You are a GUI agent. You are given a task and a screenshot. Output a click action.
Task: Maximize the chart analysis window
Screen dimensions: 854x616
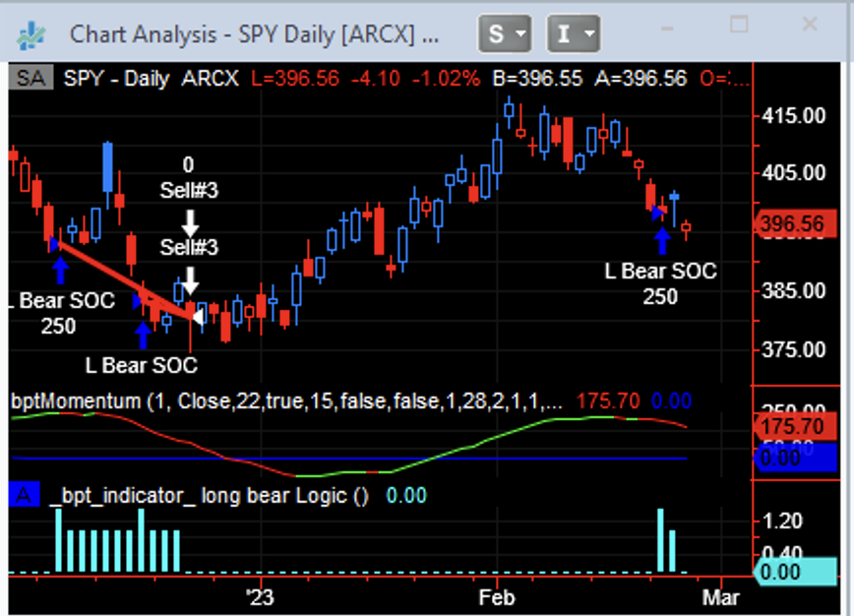click(x=738, y=25)
